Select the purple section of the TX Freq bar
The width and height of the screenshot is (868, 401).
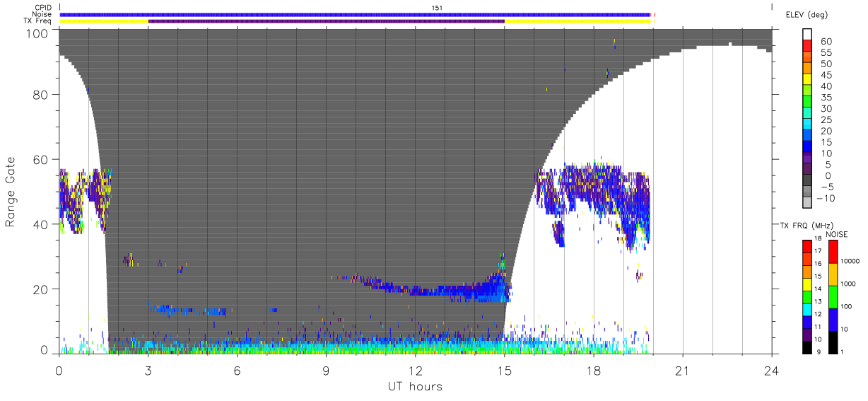[x=326, y=21]
